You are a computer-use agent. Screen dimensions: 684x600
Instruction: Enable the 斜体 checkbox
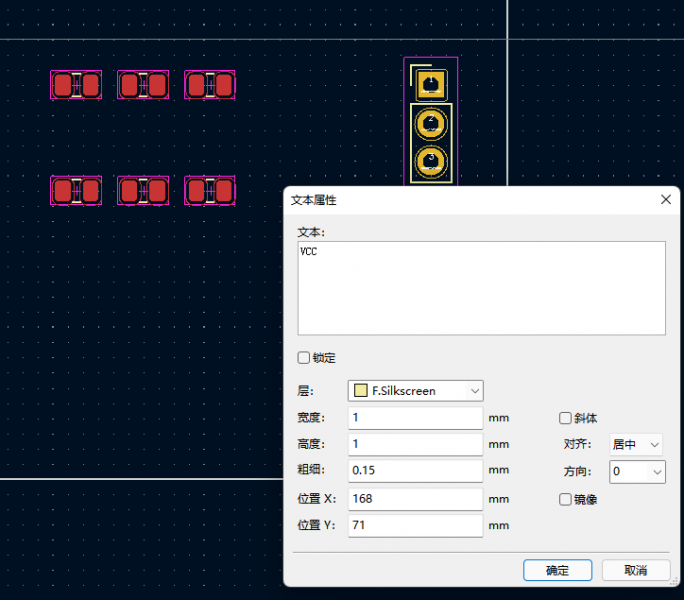565,418
